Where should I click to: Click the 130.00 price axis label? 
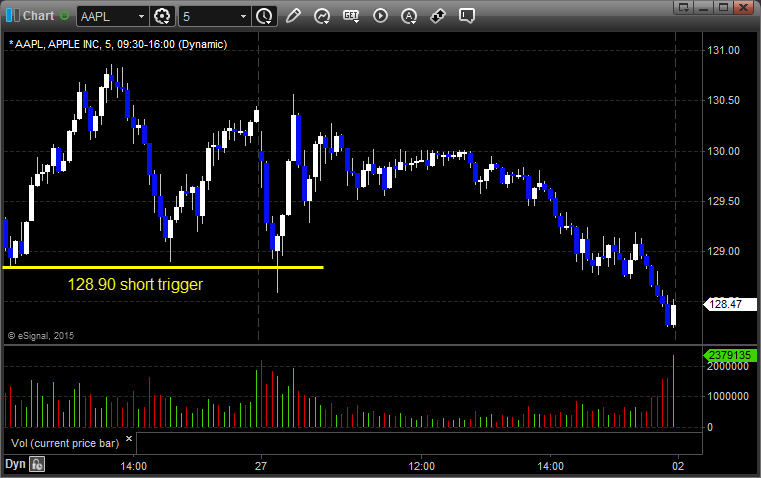click(724, 151)
